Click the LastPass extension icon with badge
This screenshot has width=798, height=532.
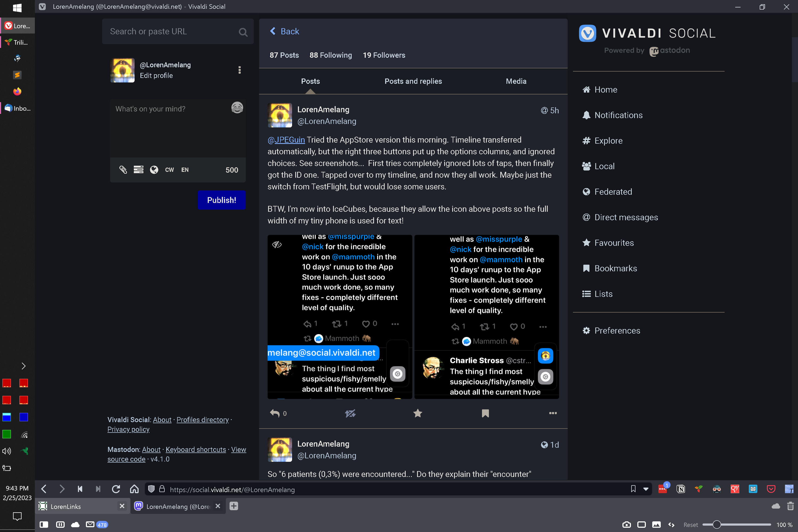[x=663, y=489]
